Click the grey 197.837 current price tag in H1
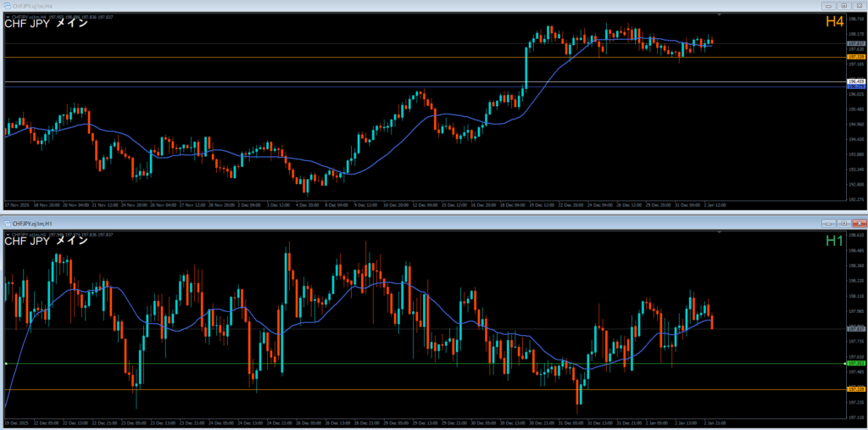Screen dimensions: 868x430 point(856,328)
